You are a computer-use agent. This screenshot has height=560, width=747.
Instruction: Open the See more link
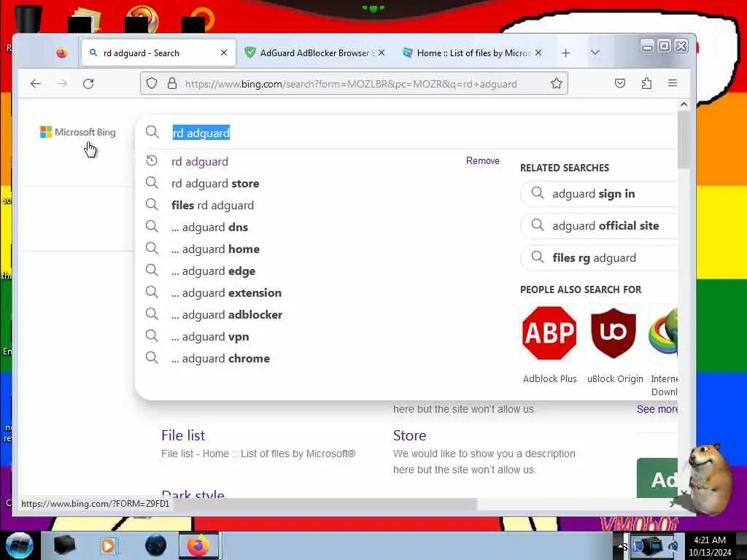coord(657,409)
